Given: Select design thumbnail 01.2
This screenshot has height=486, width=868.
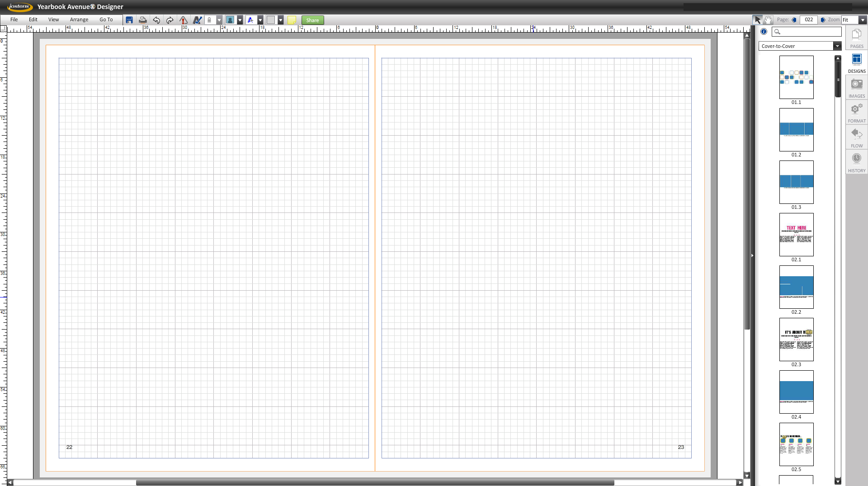Looking at the screenshot, I should [x=796, y=130].
